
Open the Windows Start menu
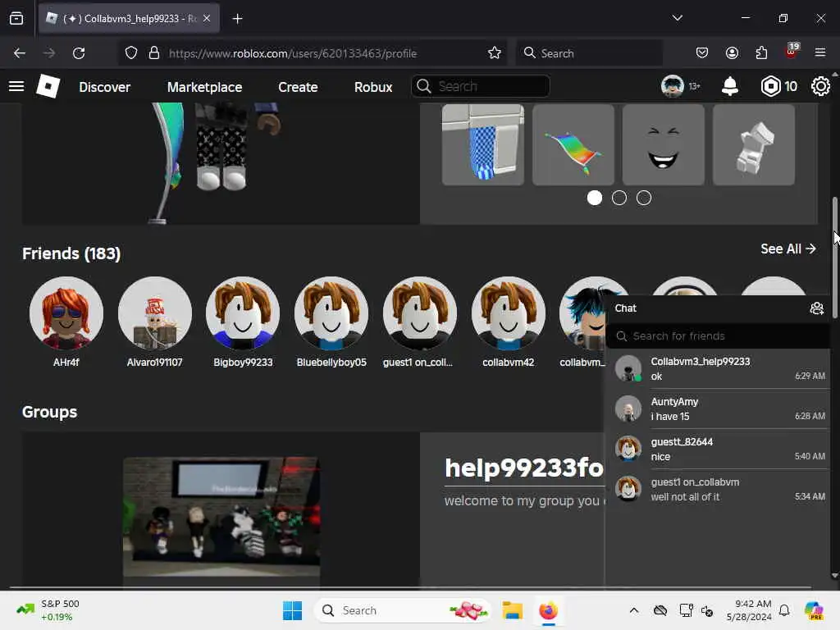click(293, 610)
